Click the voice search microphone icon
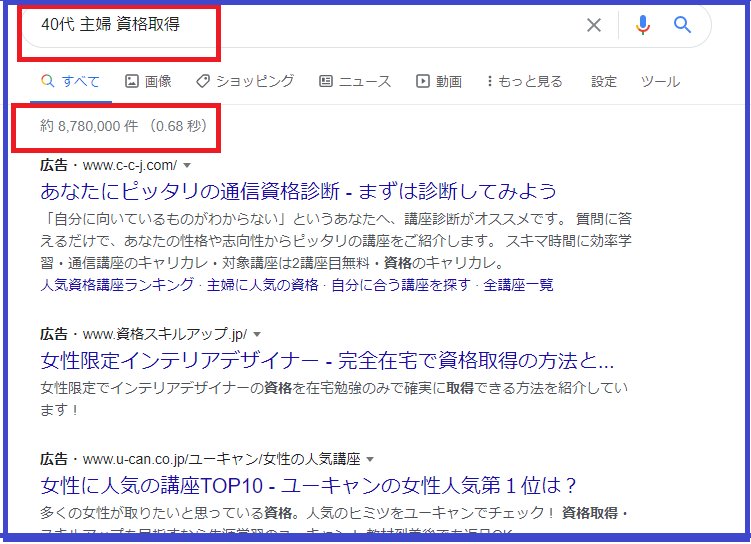 tap(643, 25)
